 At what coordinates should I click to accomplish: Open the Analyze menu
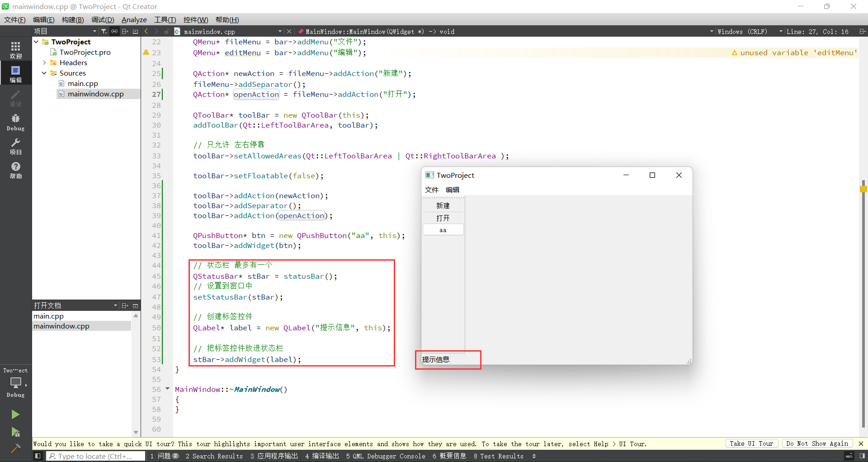coord(134,20)
